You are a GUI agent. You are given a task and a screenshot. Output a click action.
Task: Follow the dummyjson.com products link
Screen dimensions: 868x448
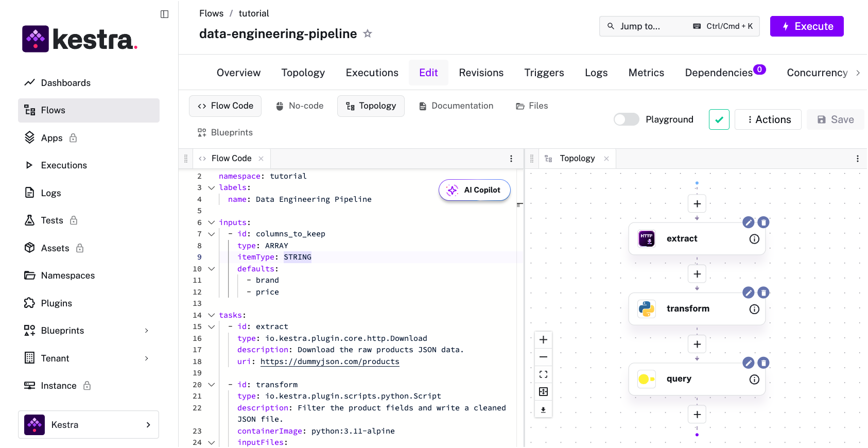coord(329,361)
